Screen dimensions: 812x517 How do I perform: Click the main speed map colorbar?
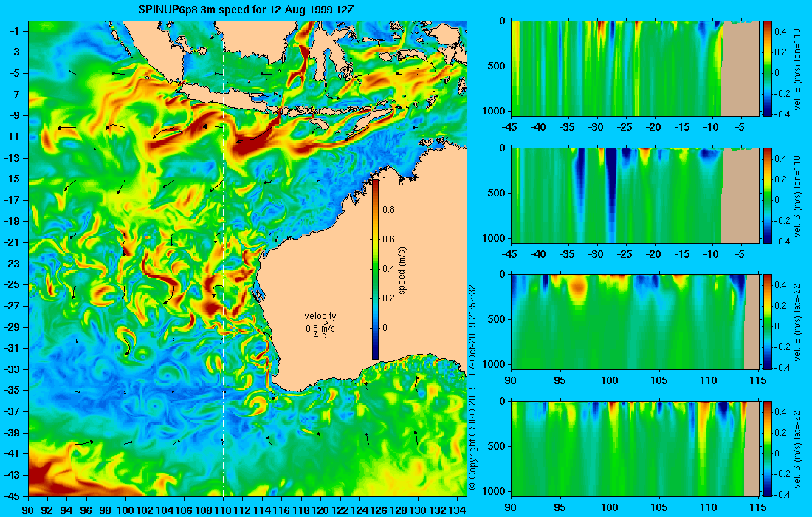pyautogui.click(x=376, y=269)
